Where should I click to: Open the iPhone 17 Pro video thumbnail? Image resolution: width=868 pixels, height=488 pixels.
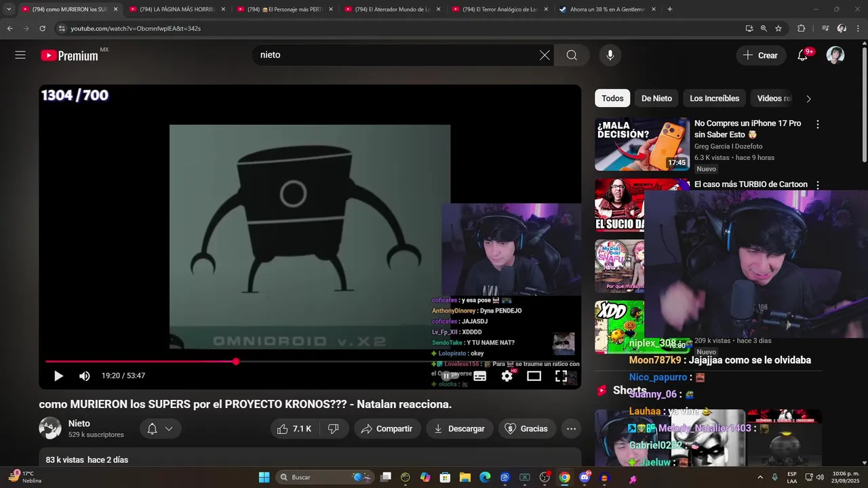[x=642, y=144]
